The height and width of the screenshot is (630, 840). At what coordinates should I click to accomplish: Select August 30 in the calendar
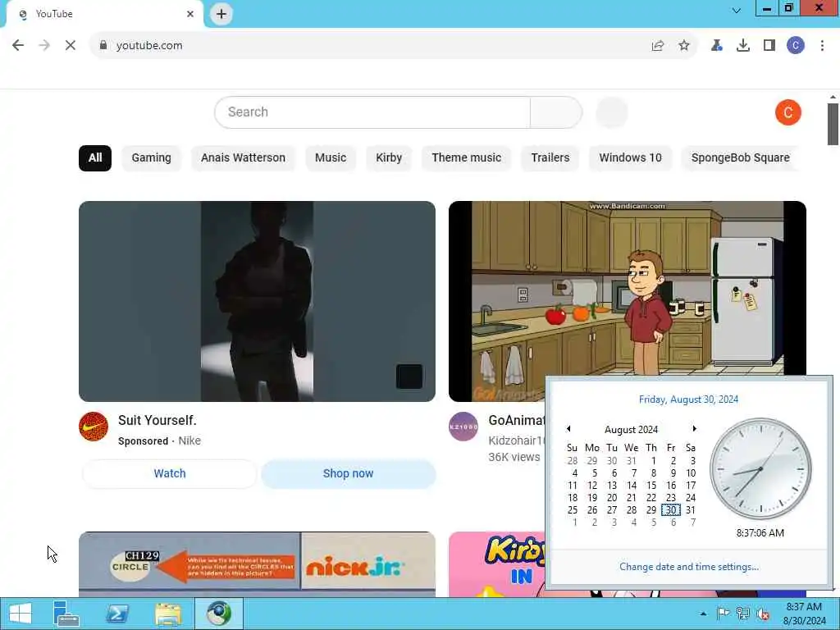671,510
